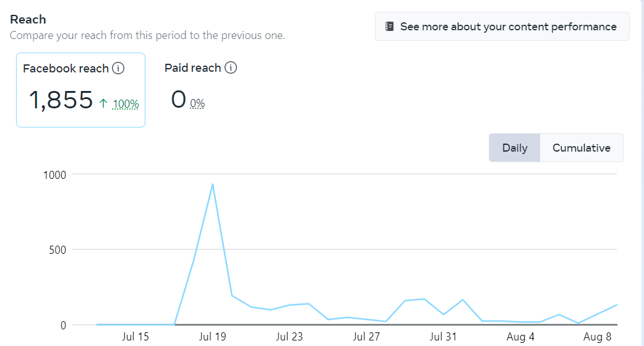Click the notebook icon beside content performance
This screenshot has height=346, width=644.
point(390,27)
